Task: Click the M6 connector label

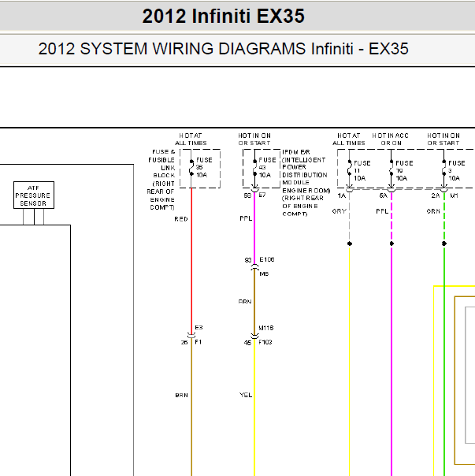Action: coord(264,273)
